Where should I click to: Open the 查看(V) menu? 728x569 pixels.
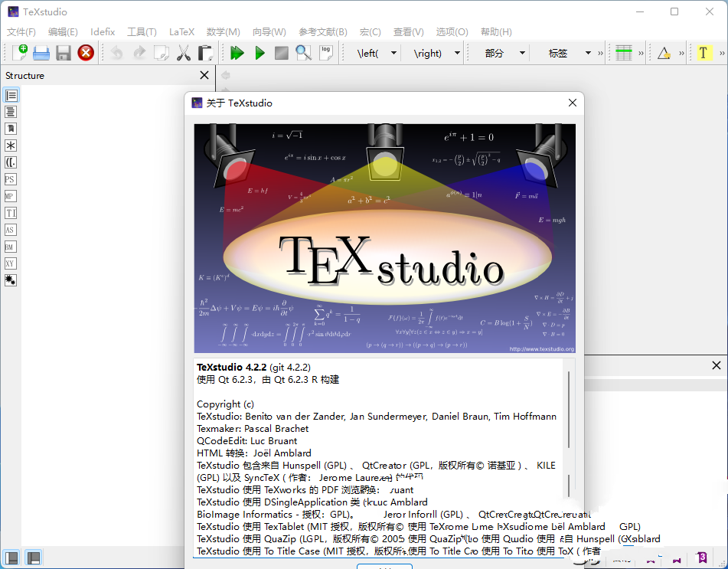coord(409,31)
